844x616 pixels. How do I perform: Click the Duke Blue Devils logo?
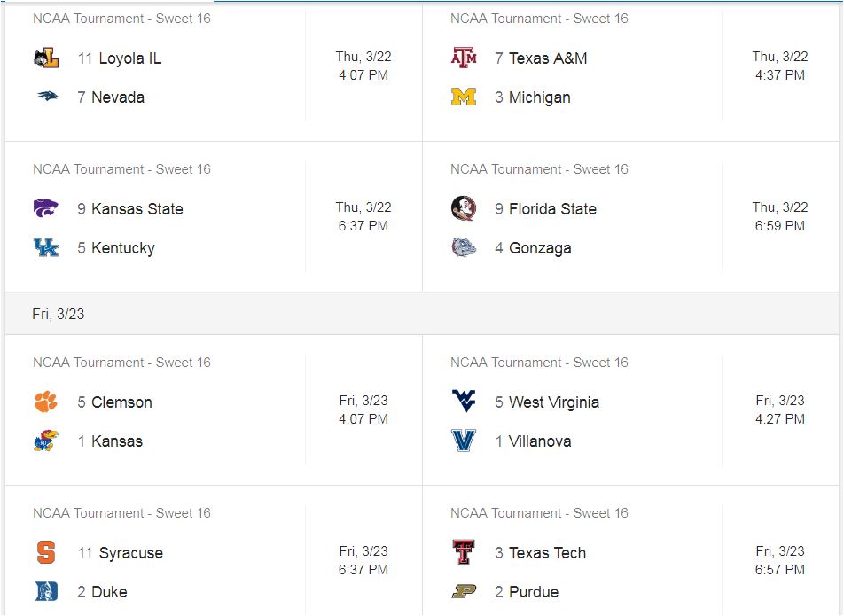[46, 591]
